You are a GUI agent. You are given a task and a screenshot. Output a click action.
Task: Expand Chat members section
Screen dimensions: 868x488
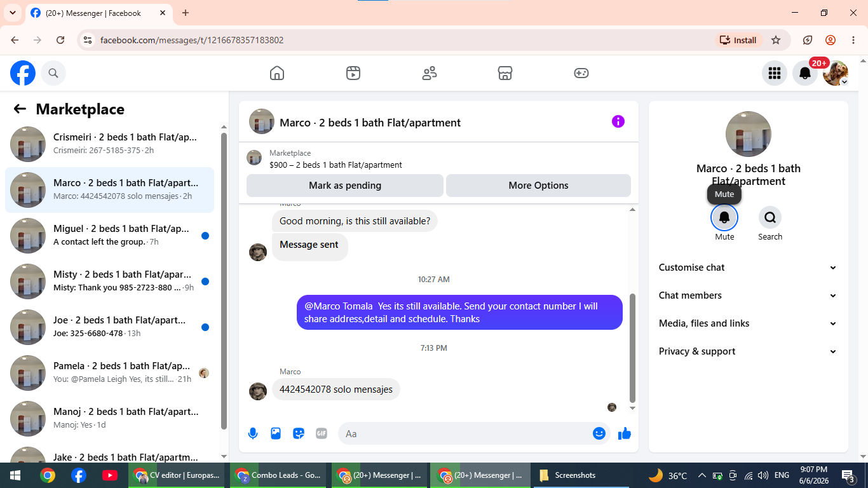(x=748, y=295)
